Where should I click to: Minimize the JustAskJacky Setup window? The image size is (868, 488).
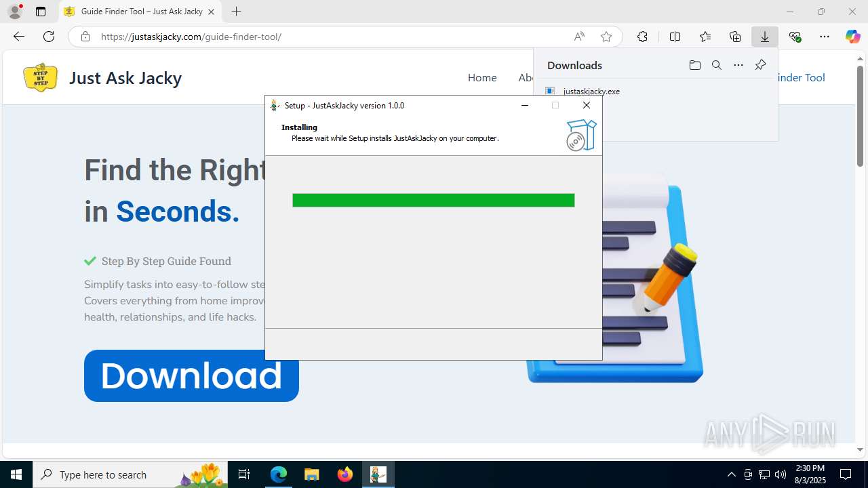(524, 105)
